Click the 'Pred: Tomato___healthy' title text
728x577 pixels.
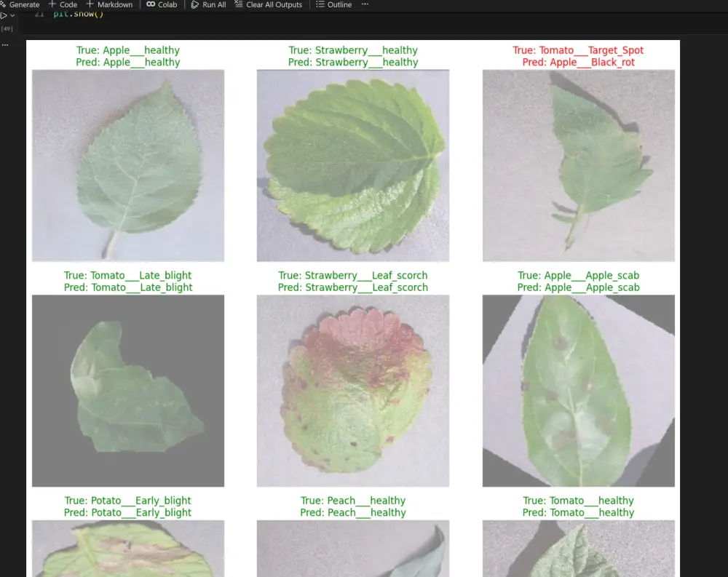click(x=579, y=512)
